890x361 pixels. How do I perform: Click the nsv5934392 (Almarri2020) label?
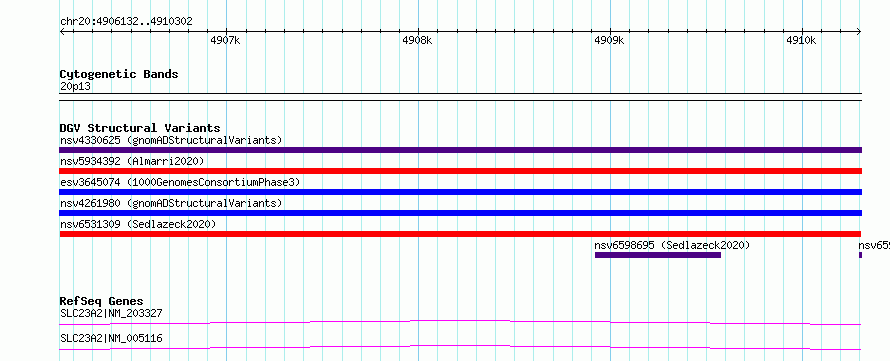click(132, 161)
